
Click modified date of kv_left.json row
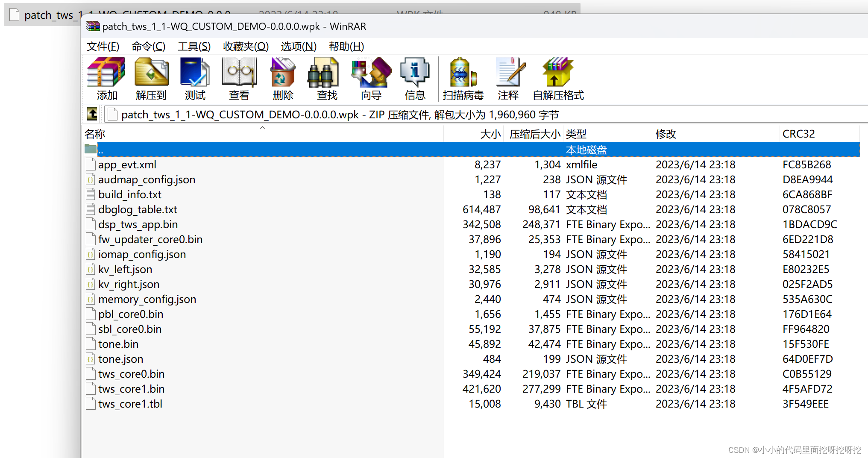[695, 269]
